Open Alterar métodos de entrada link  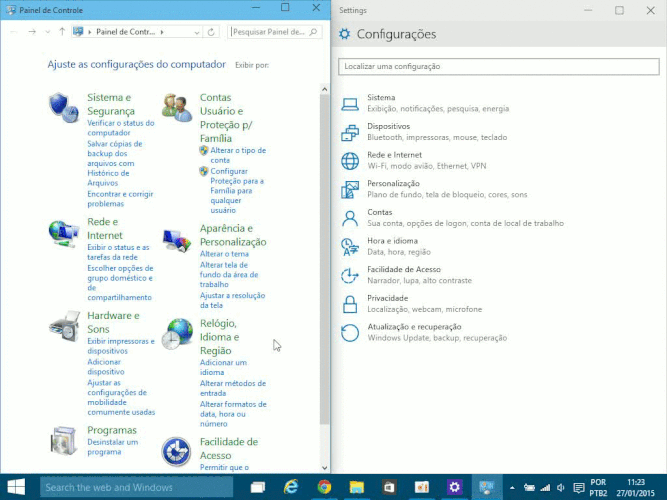point(233,388)
